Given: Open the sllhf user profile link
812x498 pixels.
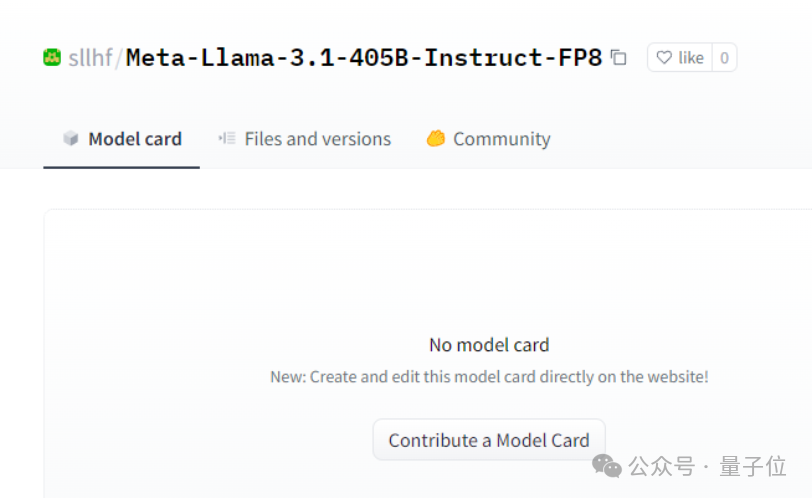Looking at the screenshot, I should click(90, 58).
